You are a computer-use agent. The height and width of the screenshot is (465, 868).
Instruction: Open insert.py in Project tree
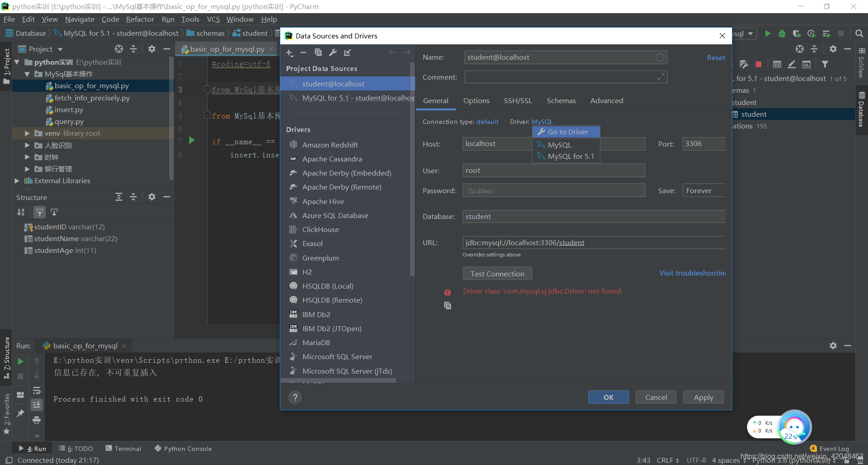coord(69,109)
